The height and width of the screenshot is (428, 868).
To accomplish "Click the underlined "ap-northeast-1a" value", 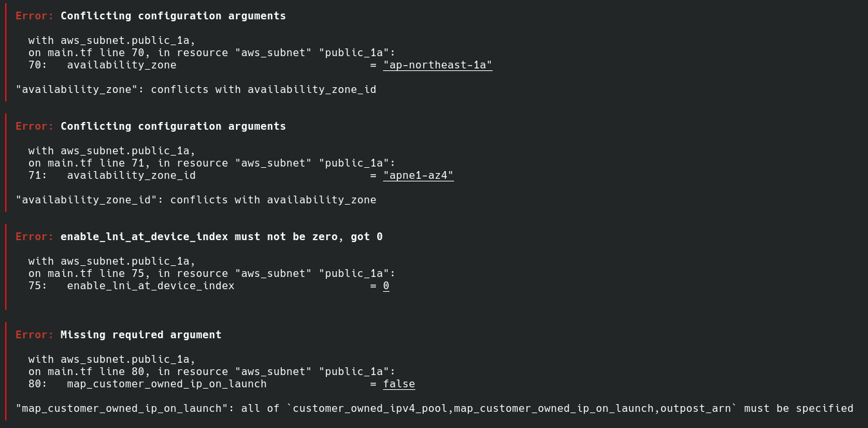I will click(438, 65).
